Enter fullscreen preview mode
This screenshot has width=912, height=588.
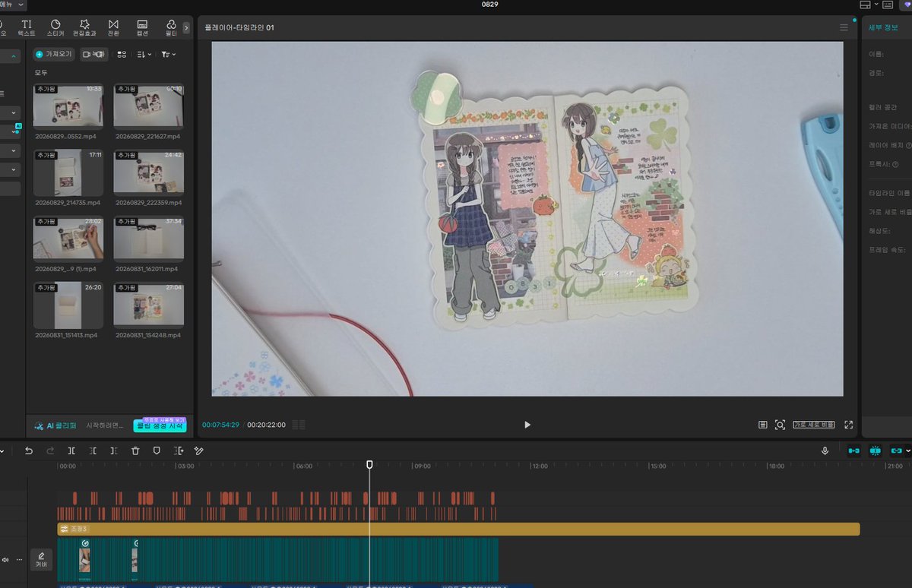(849, 425)
